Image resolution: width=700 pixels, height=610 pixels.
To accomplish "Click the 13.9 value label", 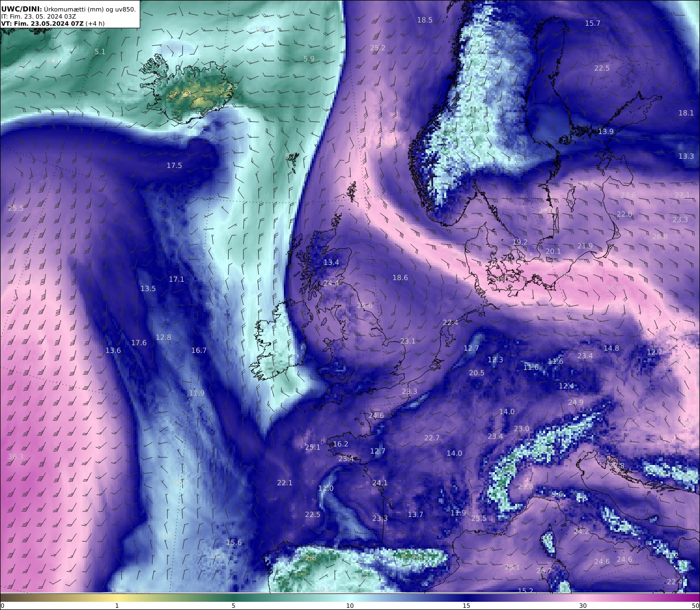I will pos(606,131).
